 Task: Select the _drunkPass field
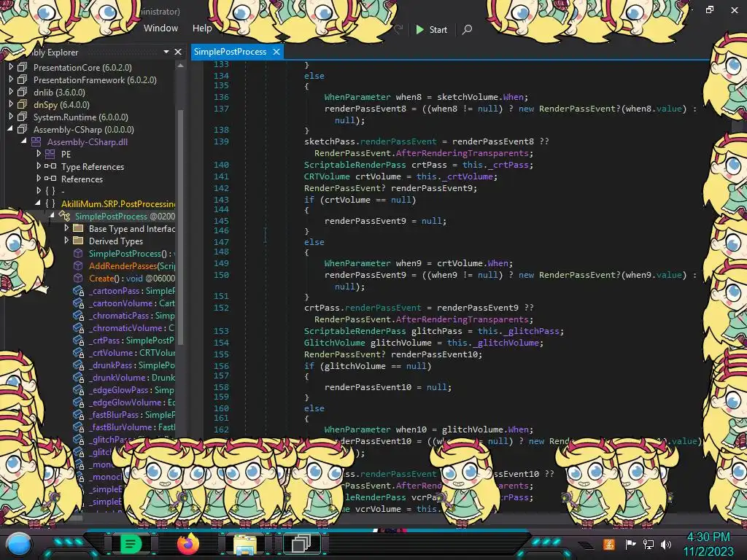(132, 365)
